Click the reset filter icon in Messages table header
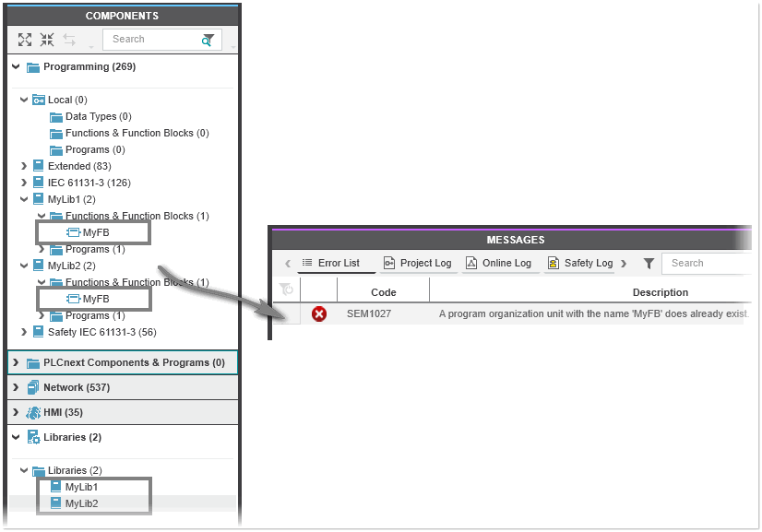 (286, 290)
